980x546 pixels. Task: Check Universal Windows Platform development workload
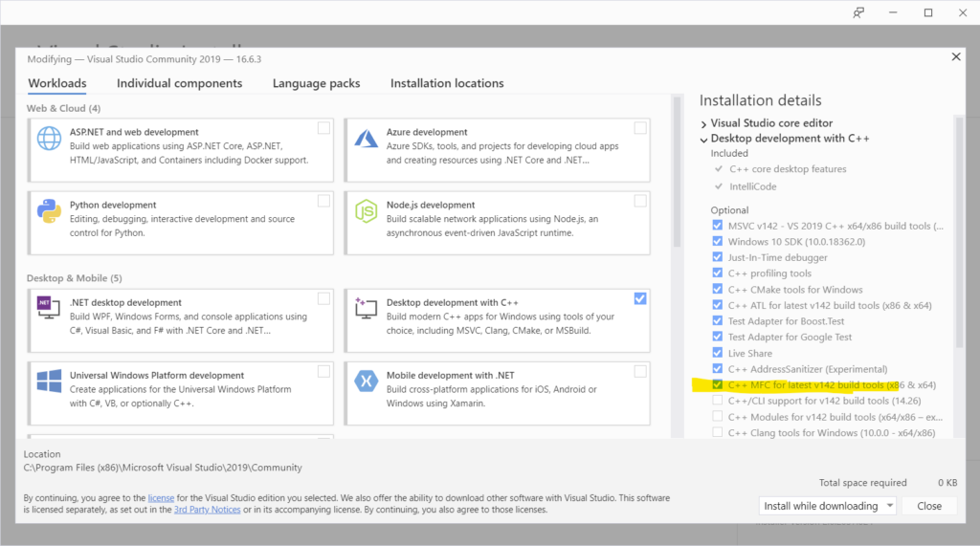(x=323, y=372)
